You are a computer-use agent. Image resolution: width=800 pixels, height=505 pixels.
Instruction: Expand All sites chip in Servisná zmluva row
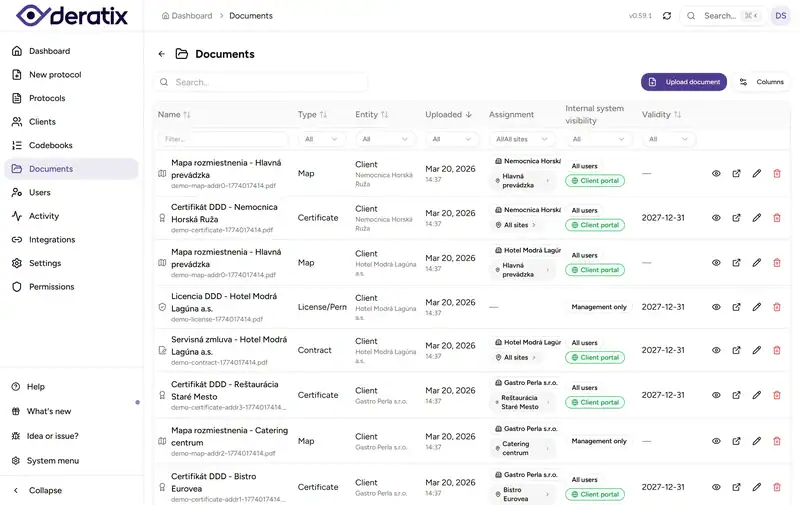click(x=516, y=358)
